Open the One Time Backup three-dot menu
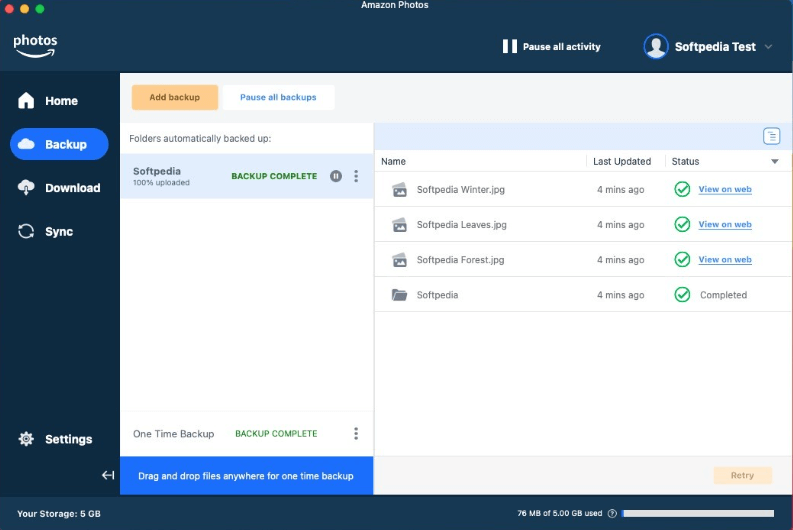Viewport: 793px width, 530px height. coord(356,433)
